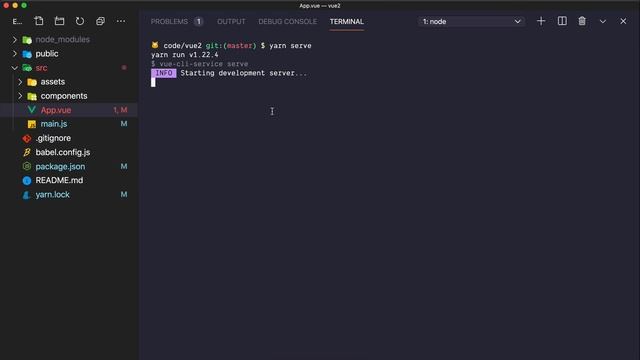Switch to the PROBLEMS tab
The image size is (640, 360).
[x=169, y=22]
